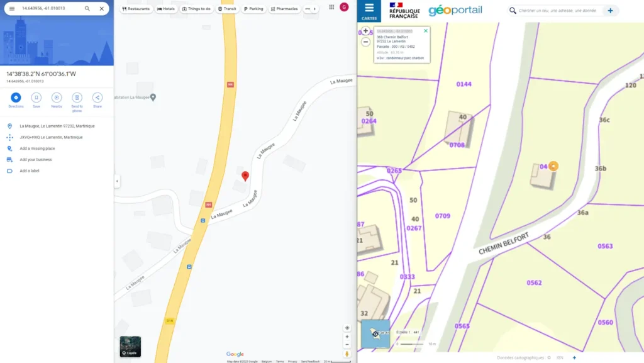The height and width of the screenshot is (363, 644).
Task: Click the Add a missing place link
Action: click(x=38, y=148)
